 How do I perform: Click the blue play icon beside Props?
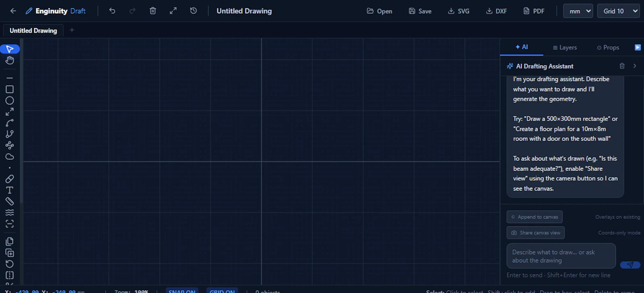tap(638, 48)
